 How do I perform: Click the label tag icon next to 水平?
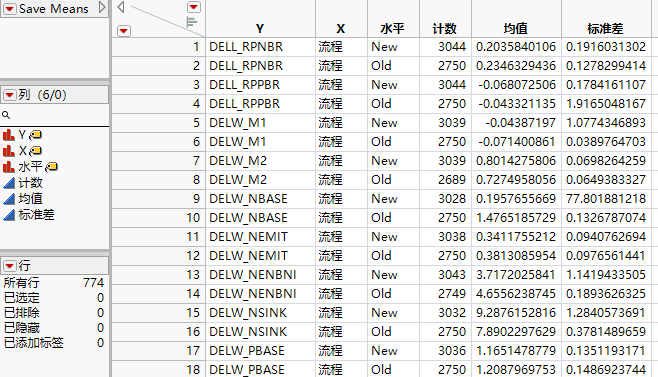click(x=52, y=167)
